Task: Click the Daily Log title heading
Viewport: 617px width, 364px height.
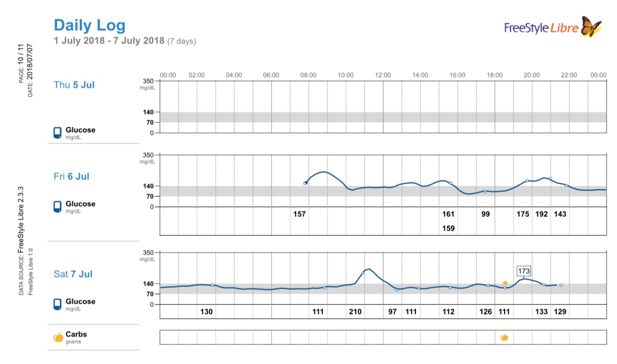Action: tap(90, 25)
